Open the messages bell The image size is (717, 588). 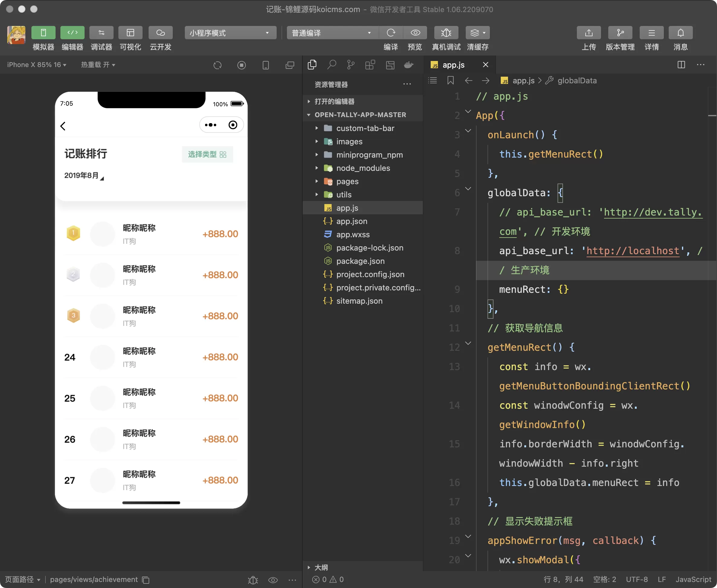[680, 33]
